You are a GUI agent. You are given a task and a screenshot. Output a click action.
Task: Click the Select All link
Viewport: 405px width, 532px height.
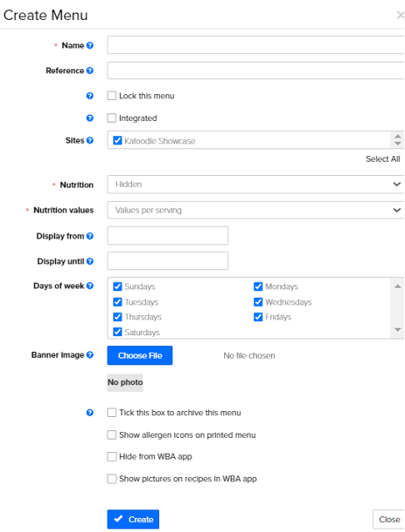point(382,158)
